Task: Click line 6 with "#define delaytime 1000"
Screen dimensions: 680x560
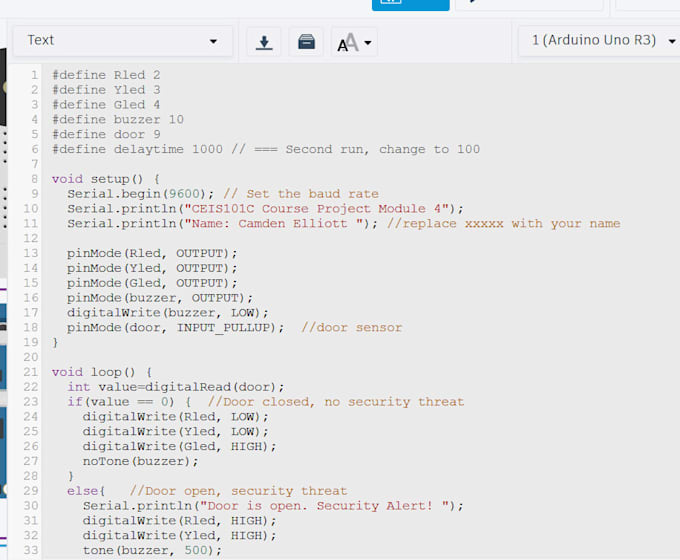Action: (x=266, y=149)
